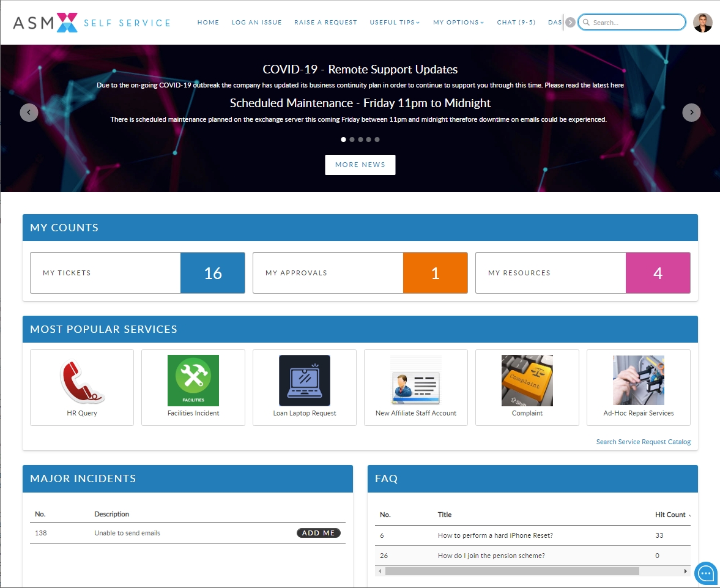Open the Complaint keyboard icon
The image size is (720, 588).
[527, 381]
